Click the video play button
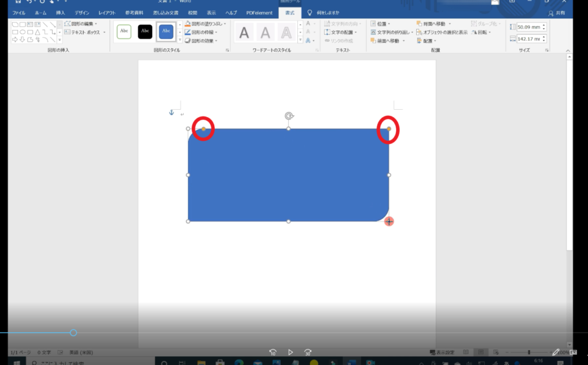588x365 pixels. (x=291, y=352)
